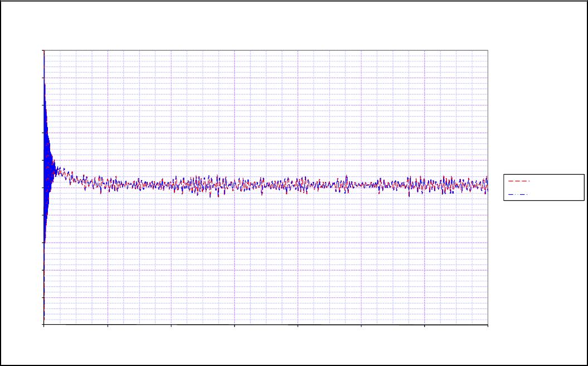Click the first x-axis tick mark after the origin
The image size is (588, 366).
108,325
